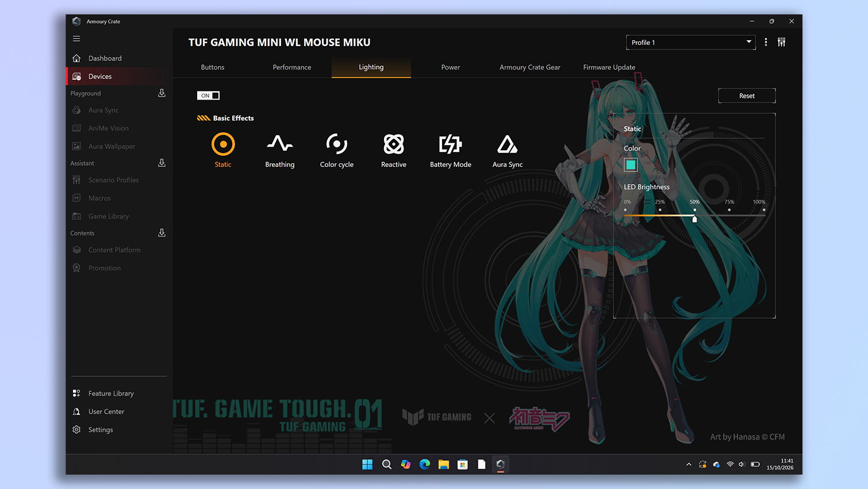Open Aura Wallpaper in the sidebar

click(119, 146)
